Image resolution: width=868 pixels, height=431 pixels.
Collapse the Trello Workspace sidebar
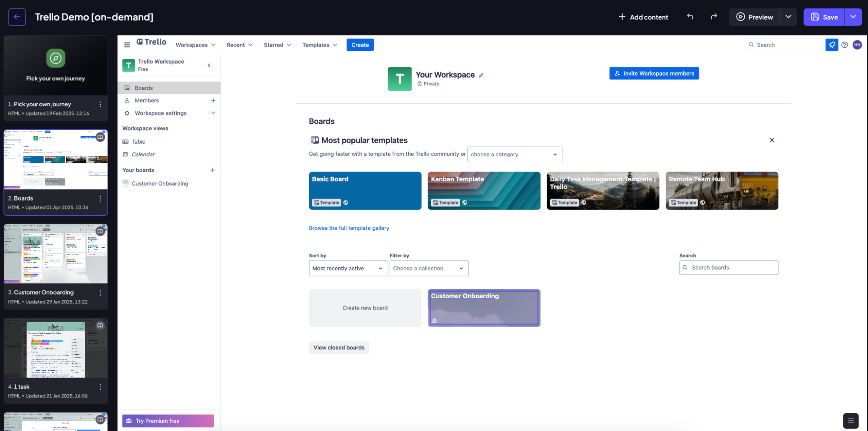[209, 66]
